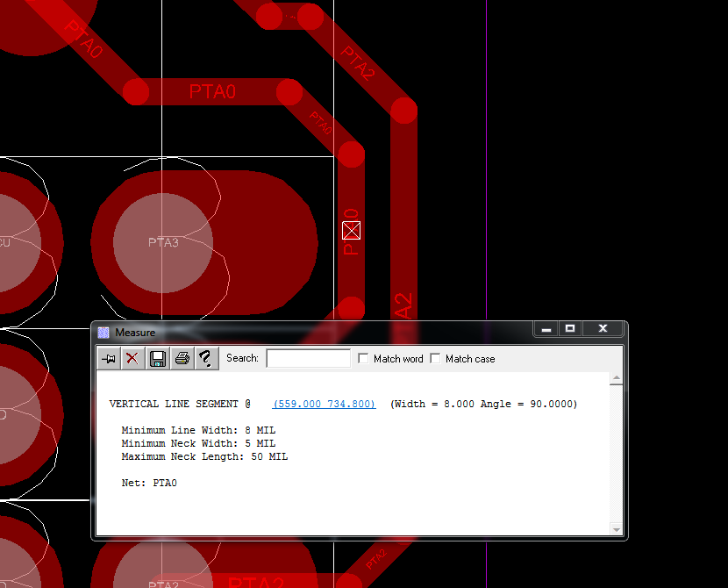Click 'Minimum Neck Width: 5 MIL' line

198,443
